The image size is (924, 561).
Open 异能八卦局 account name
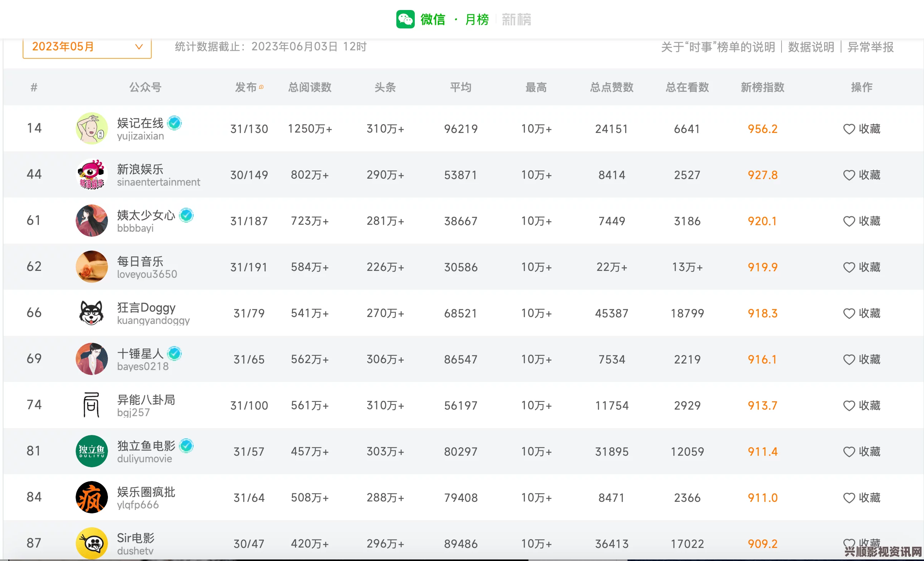[146, 400]
